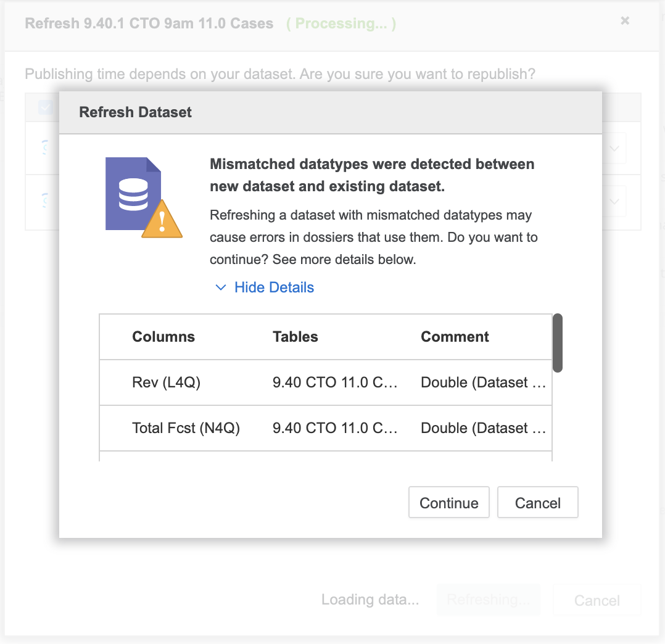This screenshot has width=665, height=644.
Task: Click the blue chevron beside Hide Details
Action: click(x=221, y=287)
